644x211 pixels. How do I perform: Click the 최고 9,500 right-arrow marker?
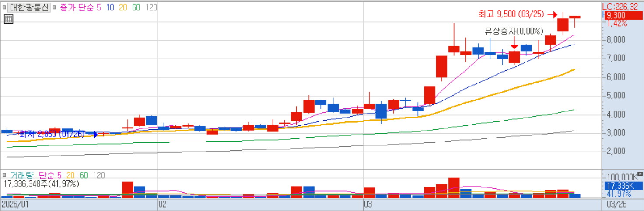(x=552, y=14)
